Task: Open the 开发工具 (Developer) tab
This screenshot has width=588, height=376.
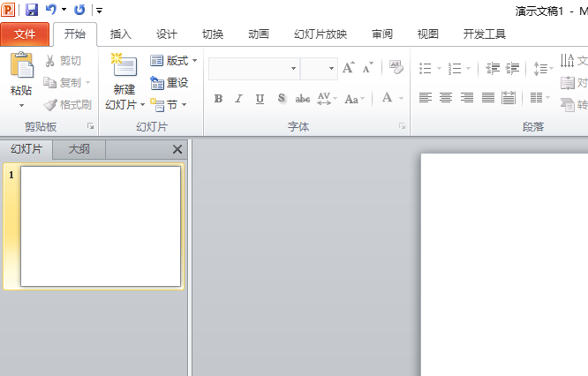Action: click(x=485, y=34)
